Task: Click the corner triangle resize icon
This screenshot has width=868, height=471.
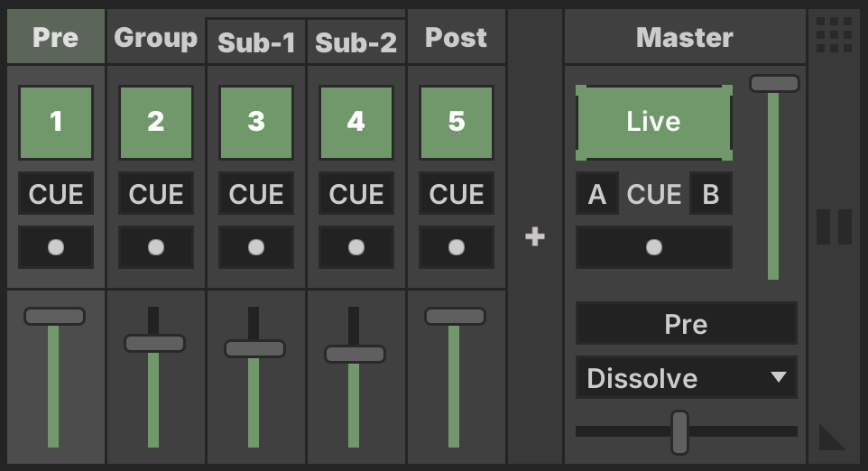Action: click(x=832, y=437)
